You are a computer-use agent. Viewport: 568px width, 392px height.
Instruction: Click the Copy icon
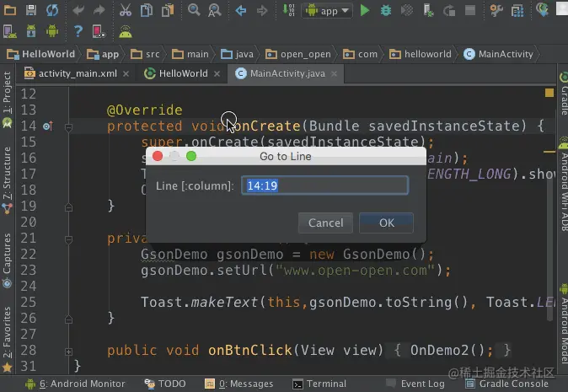click(x=147, y=10)
